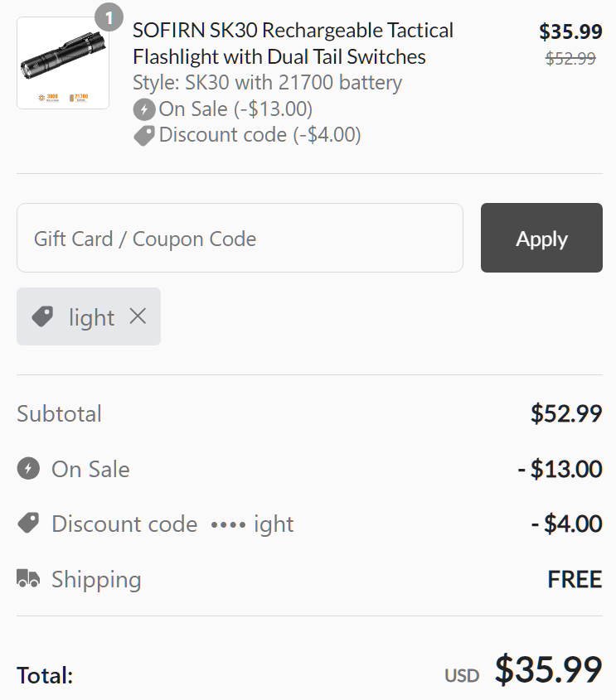Click the On Sale lightning icon in summary
The height and width of the screenshot is (700, 616).
click(28, 469)
